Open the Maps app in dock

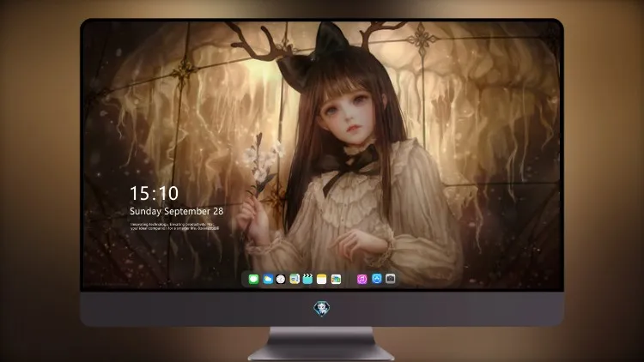pos(295,279)
